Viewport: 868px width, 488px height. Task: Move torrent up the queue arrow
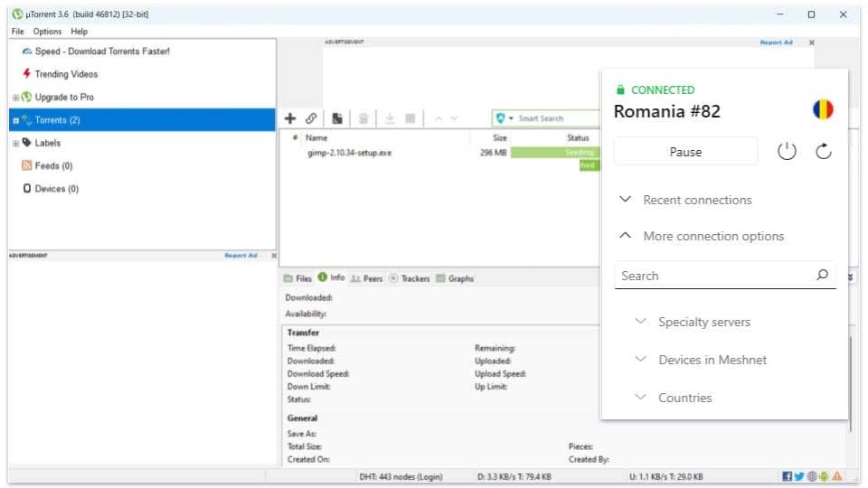click(438, 118)
